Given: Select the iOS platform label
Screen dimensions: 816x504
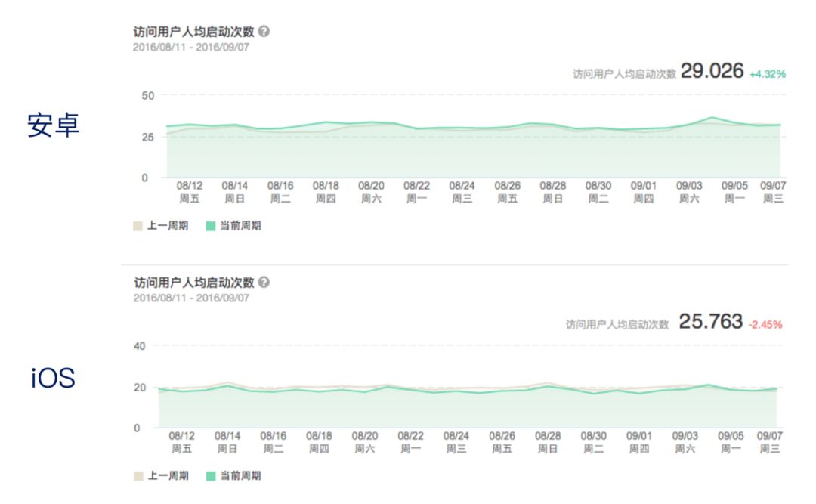Looking at the screenshot, I should point(54,378).
